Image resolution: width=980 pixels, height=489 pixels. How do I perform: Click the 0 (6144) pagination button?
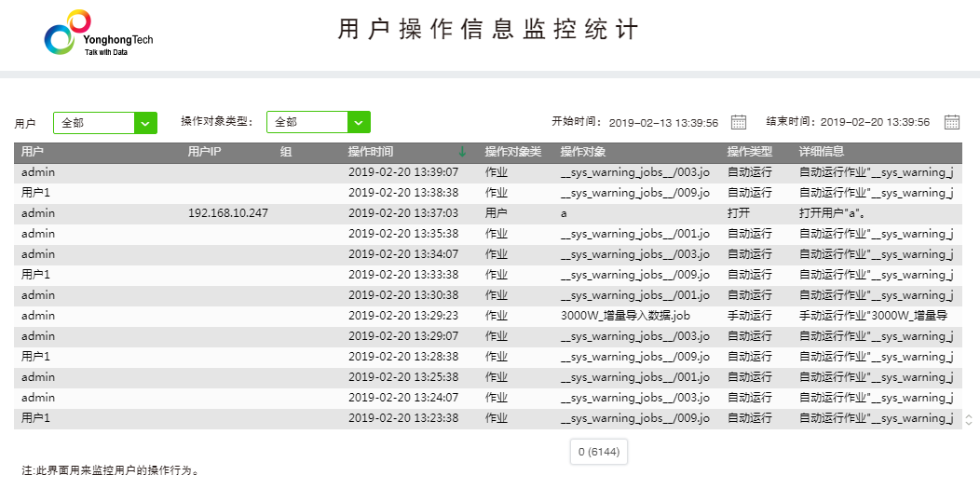598,452
